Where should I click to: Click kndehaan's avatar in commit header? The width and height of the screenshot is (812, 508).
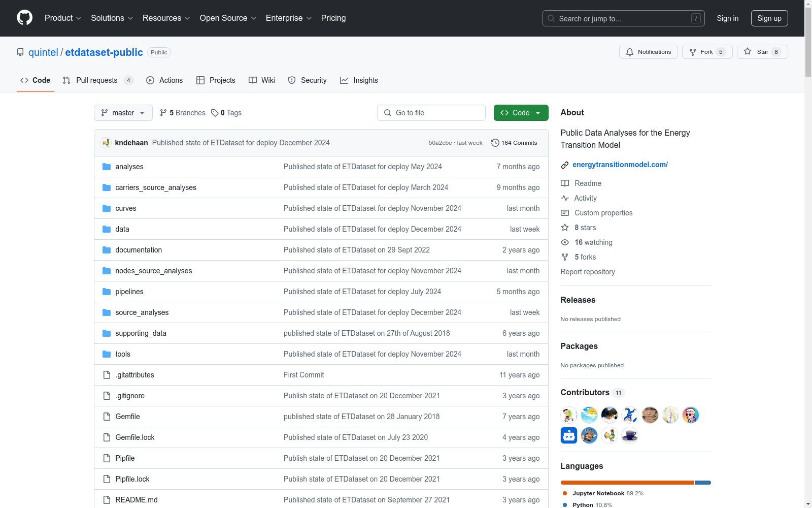coord(106,143)
